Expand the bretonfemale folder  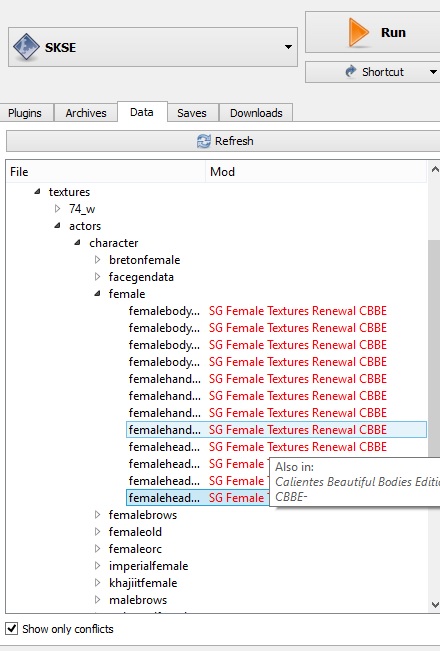[98, 260]
